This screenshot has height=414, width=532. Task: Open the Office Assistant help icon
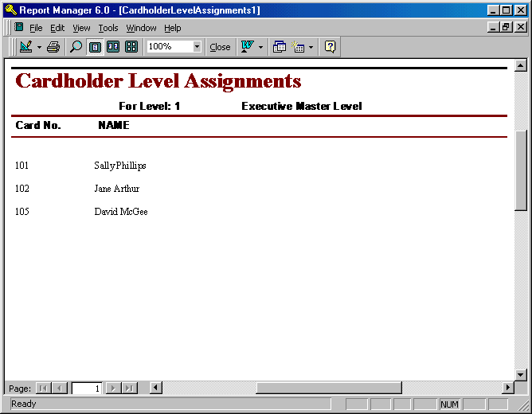pyautogui.click(x=331, y=47)
